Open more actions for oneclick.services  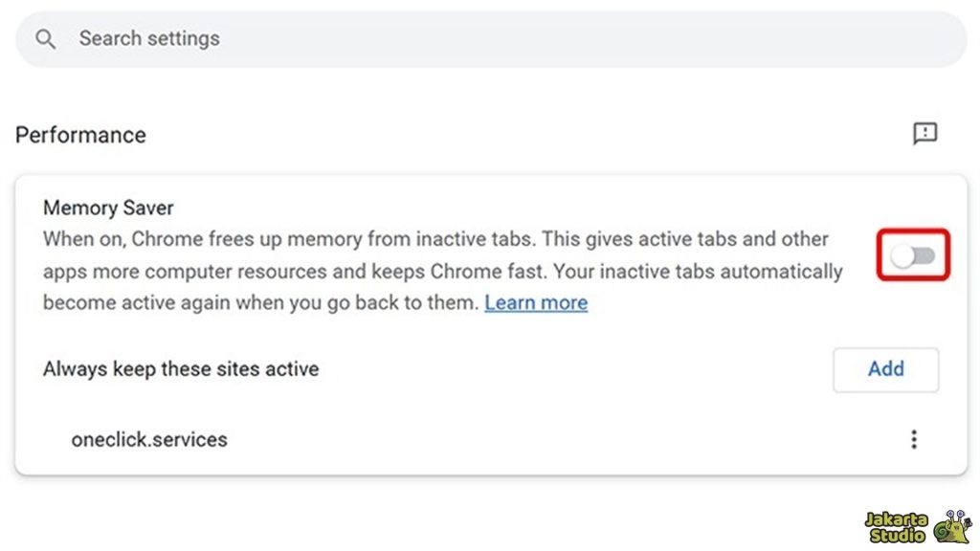pyautogui.click(x=914, y=439)
